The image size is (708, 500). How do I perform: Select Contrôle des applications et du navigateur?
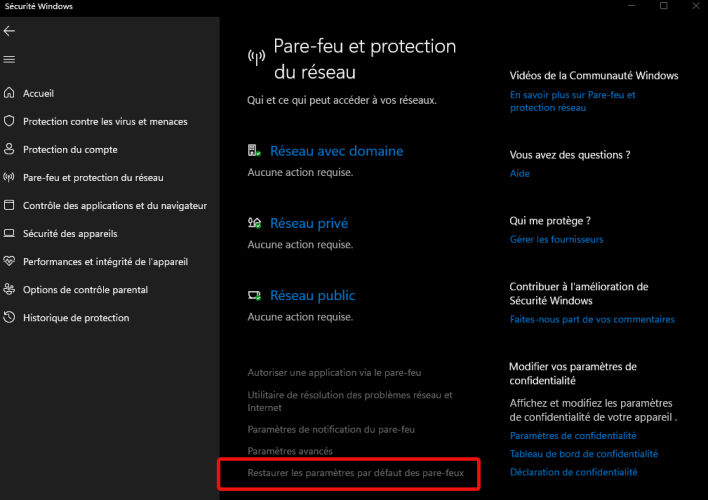(x=115, y=206)
